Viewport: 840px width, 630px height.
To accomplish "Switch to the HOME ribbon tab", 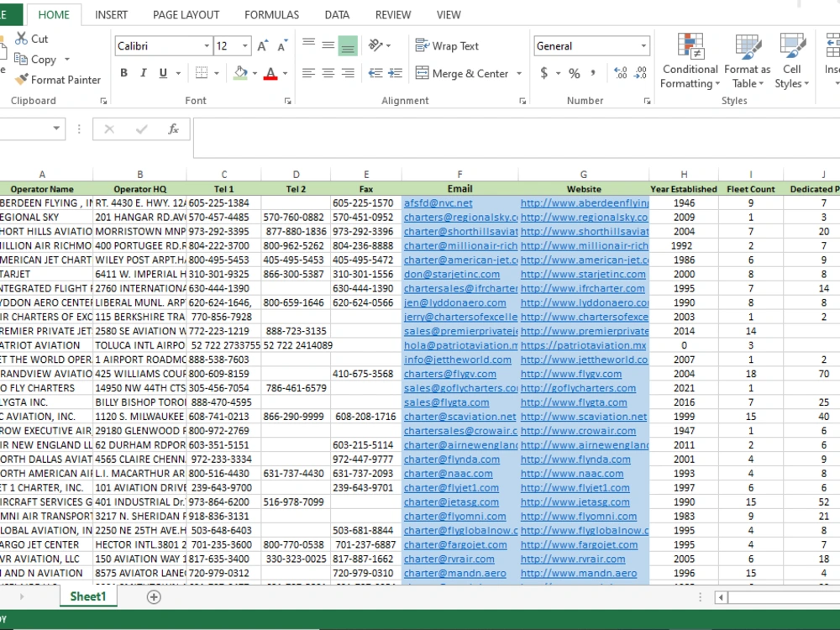I will pos(54,15).
